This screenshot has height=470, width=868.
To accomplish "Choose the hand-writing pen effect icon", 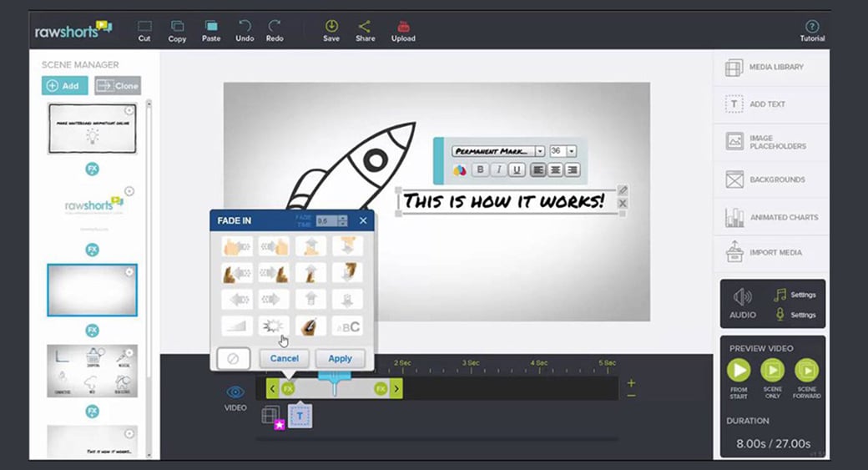I will [x=310, y=326].
